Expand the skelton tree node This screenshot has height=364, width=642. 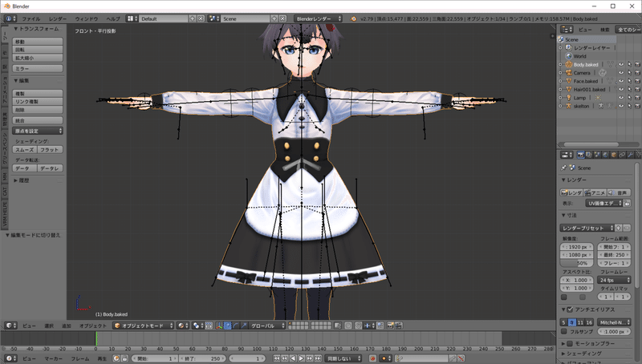[x=560, y=106]
